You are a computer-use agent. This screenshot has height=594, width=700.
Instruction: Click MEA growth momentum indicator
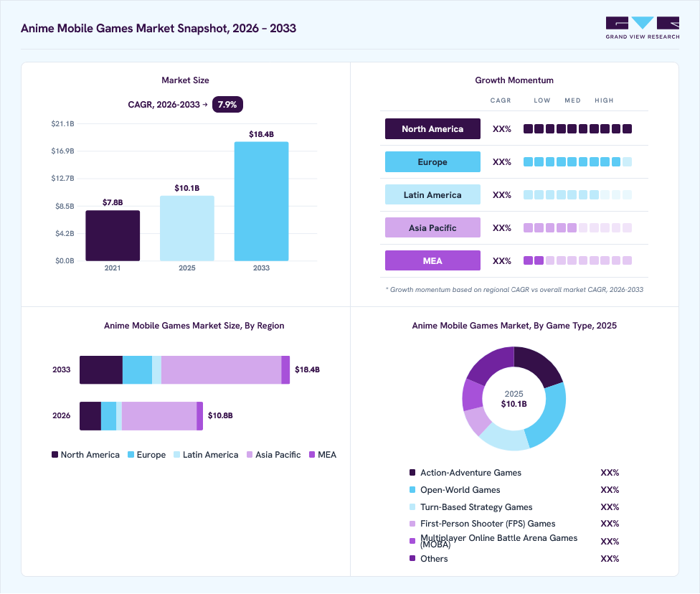point(577,261)
